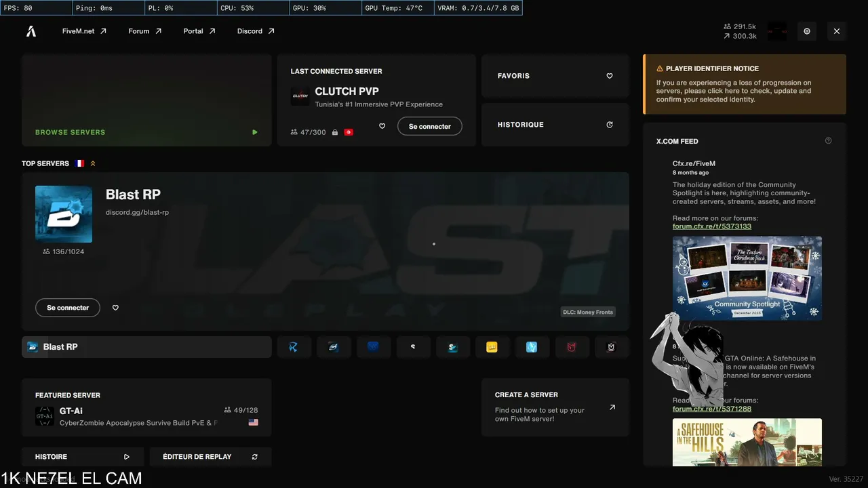Click the Tunisia flag on CLUTCH PVP
The height and width of the screenshot is (488, 868).
(349, 132)
